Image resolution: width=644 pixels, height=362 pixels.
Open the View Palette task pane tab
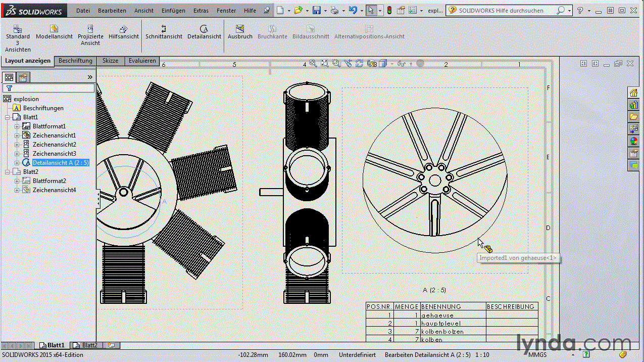click(x=633, y=129)
